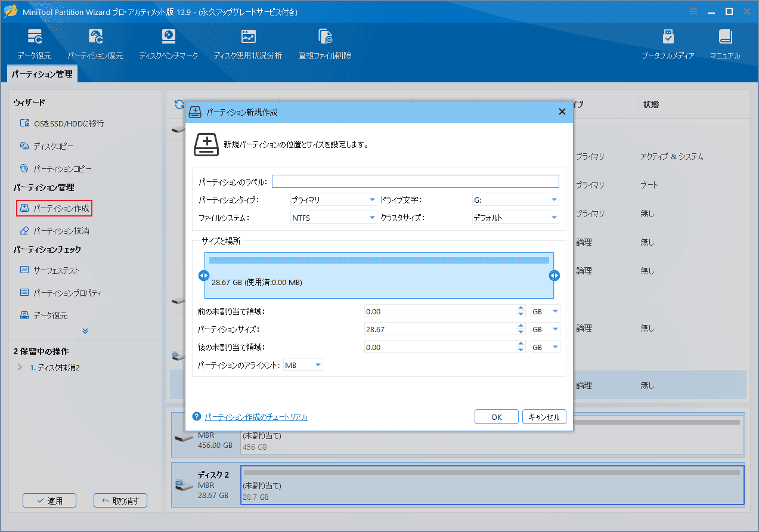
Task: Select パーティション抹消 in the sidebar
Action: pos(54,231)
